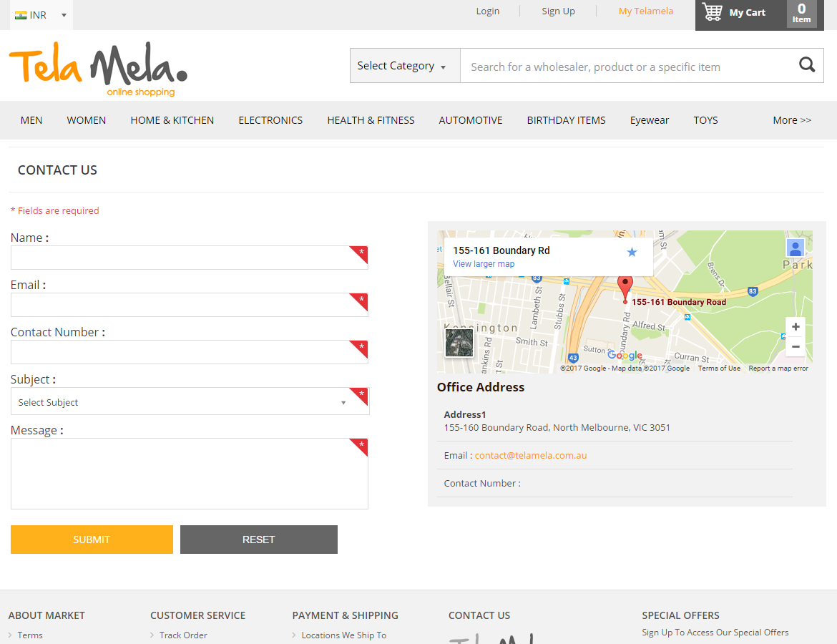Click the CONTACT US page heading
The height and width of the screenshot is (644, 837).
coord(58,170)
